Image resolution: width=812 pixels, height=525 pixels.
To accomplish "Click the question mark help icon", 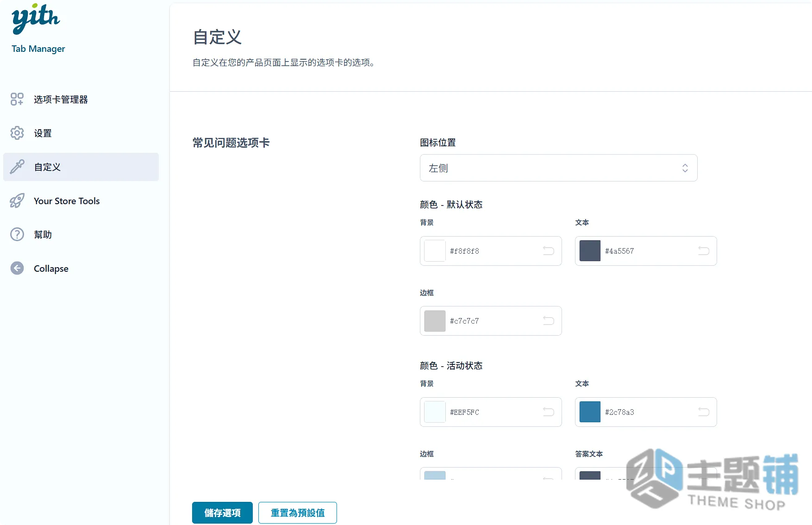I will (17, 234).
